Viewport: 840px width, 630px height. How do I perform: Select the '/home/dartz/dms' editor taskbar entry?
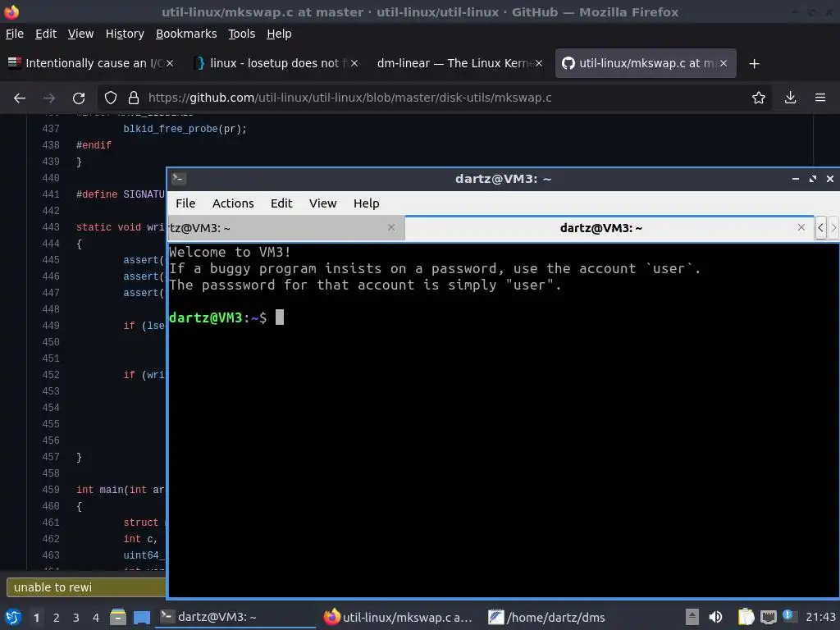click(546, 617)
